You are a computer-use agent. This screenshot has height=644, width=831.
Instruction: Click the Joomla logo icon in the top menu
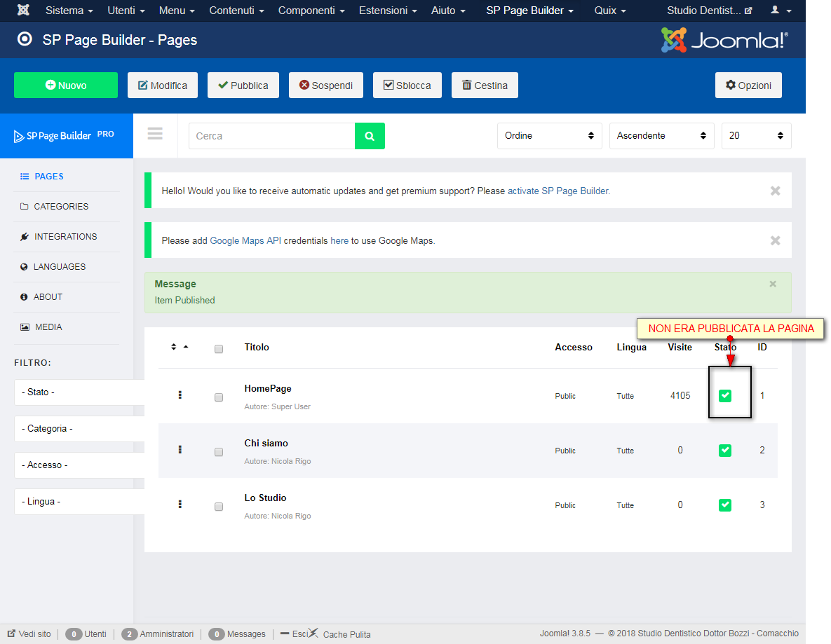23,10
